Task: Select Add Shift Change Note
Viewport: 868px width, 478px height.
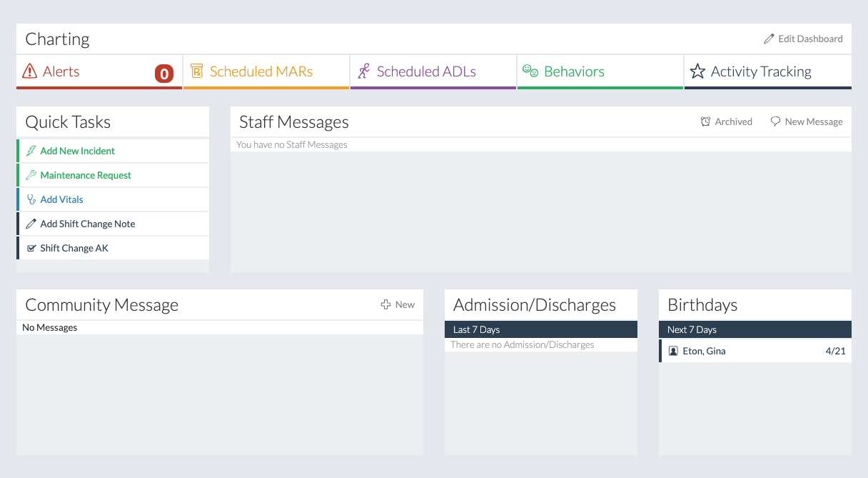Action: pyautogui.click(x=87, y=224)
